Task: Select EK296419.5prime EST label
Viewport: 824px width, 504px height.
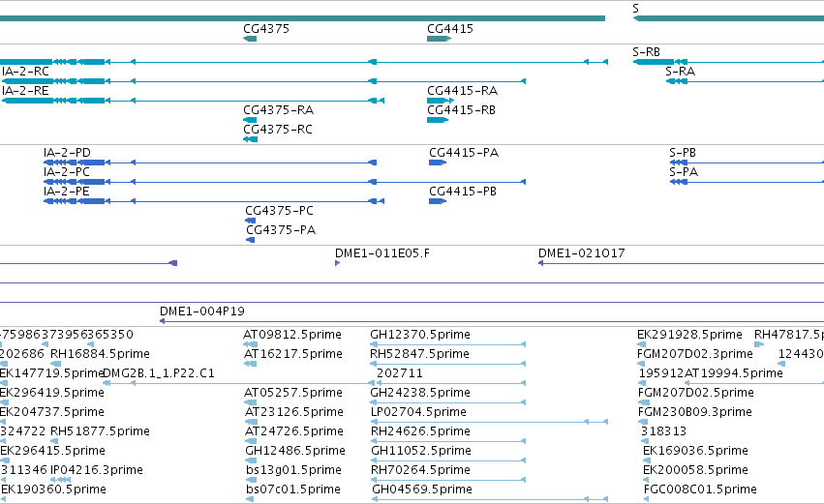Action: click(x=52, y=393)
